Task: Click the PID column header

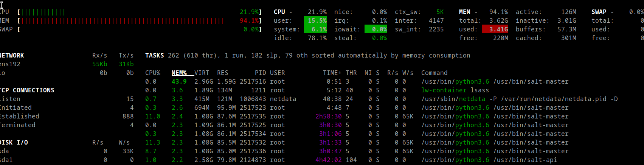Action: (x=261, y=73)
